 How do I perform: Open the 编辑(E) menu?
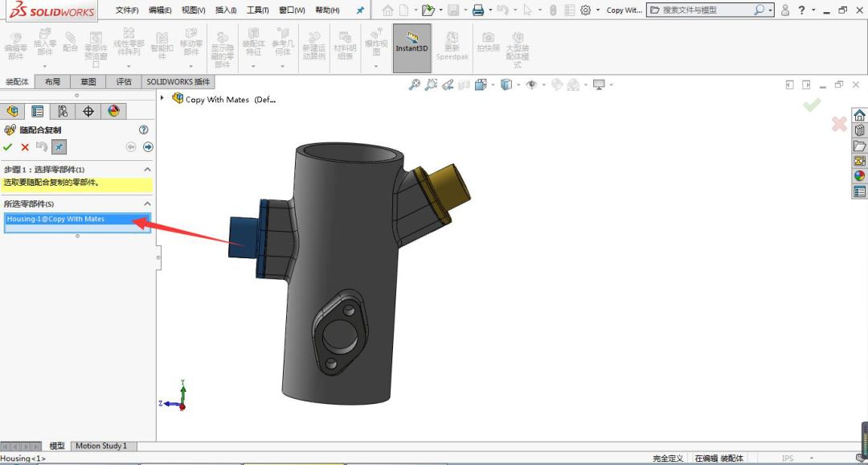point(160,10)
